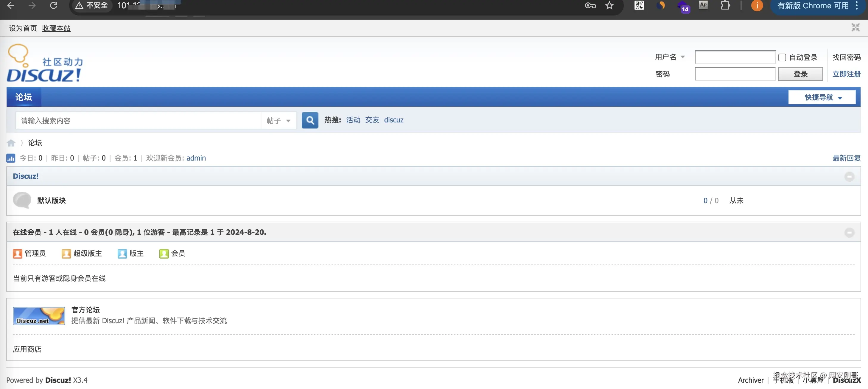The image size is (868, 389).
Task: Open the Chrome extensions puzzle icon
Action: click(725, 5)
